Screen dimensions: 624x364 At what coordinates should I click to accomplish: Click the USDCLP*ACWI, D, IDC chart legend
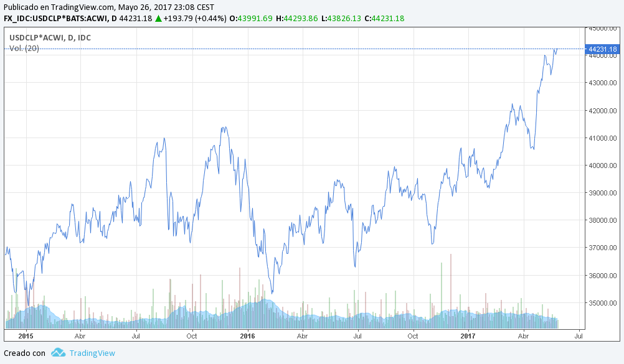pyautogui.click(x=50, y=38)
